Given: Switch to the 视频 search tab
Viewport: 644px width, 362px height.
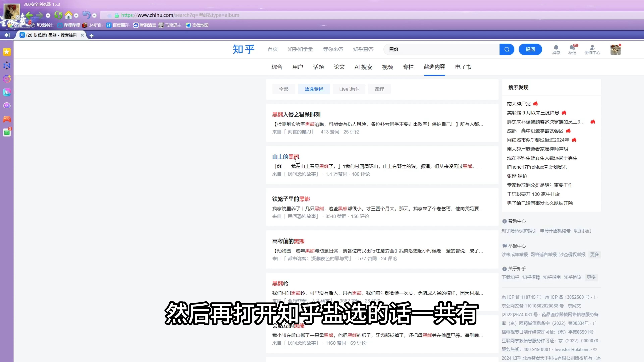Looking at the screenshot, I should click(x=387, y=67).
